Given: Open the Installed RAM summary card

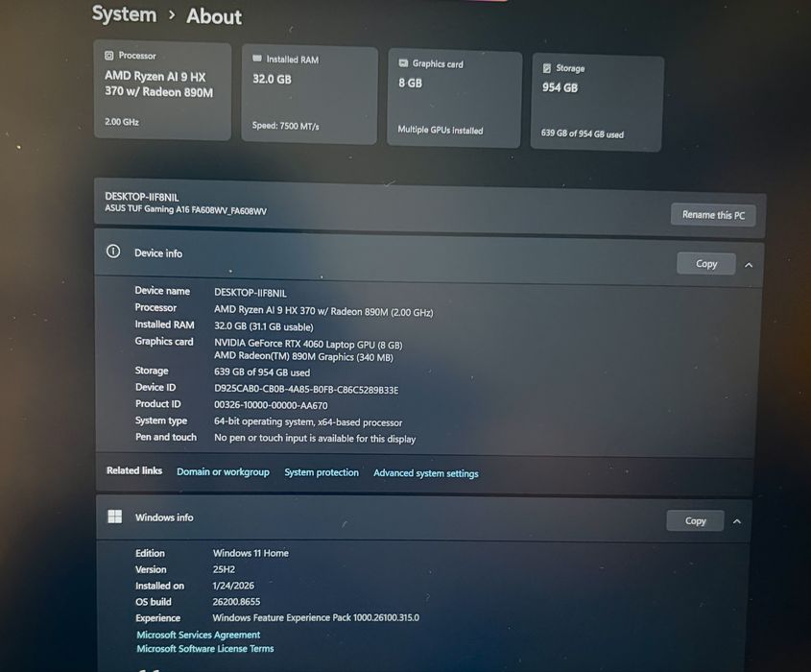Looking at the screenshot, I should click(309, 95).
